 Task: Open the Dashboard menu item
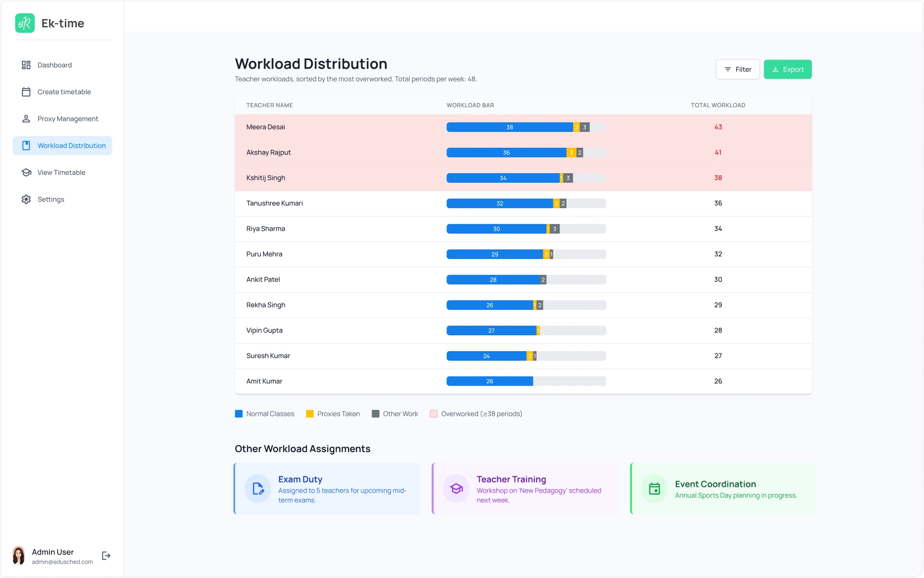click(62, 65)
